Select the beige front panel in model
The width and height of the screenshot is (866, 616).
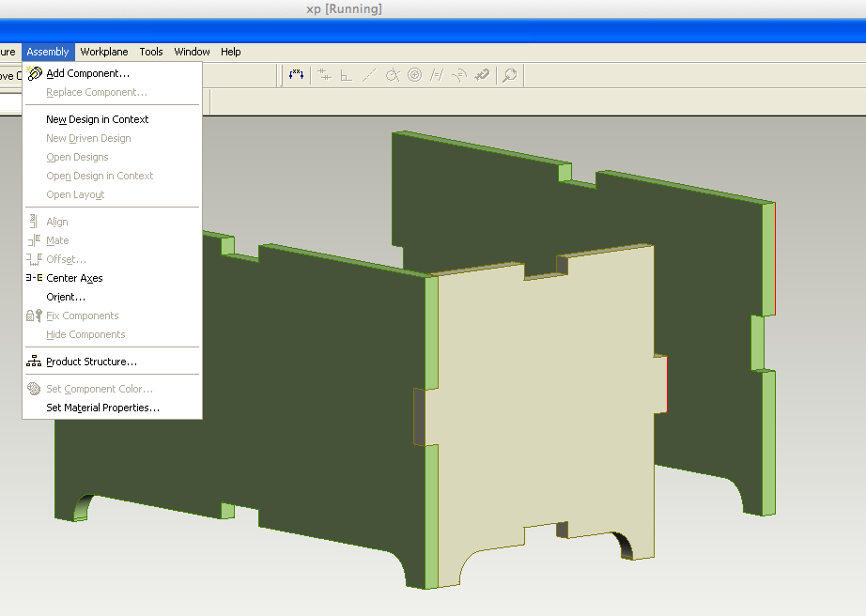pyautogui.click(x=544, y=408)
